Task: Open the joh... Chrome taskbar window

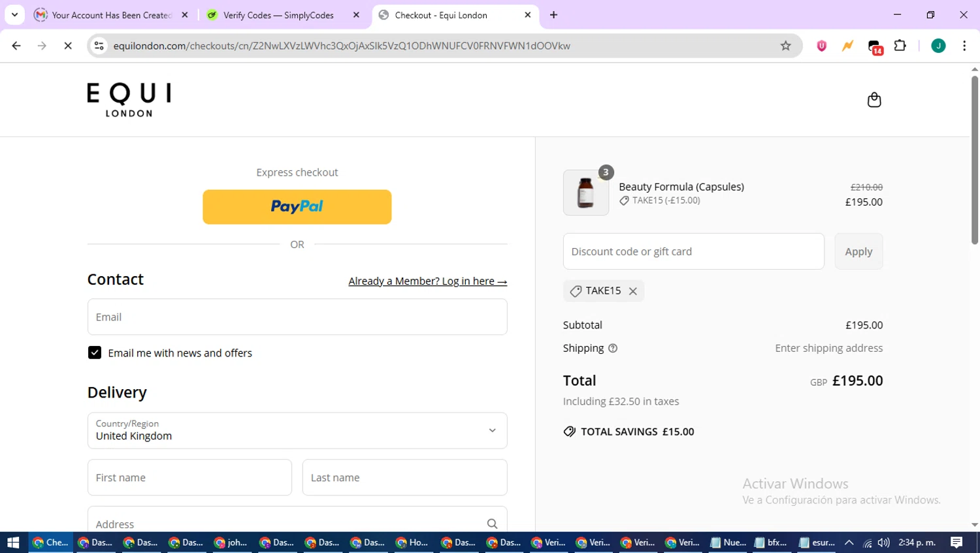Action: tap(232, 543)
